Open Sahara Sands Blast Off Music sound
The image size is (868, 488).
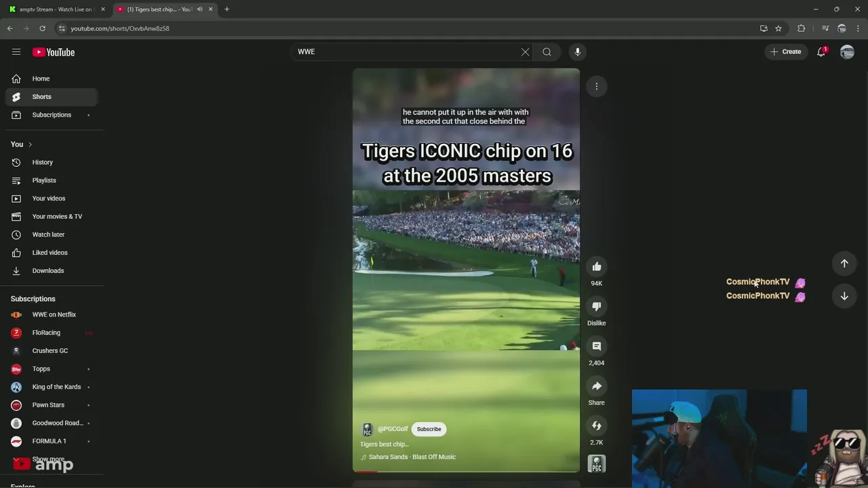click(412, 457)
